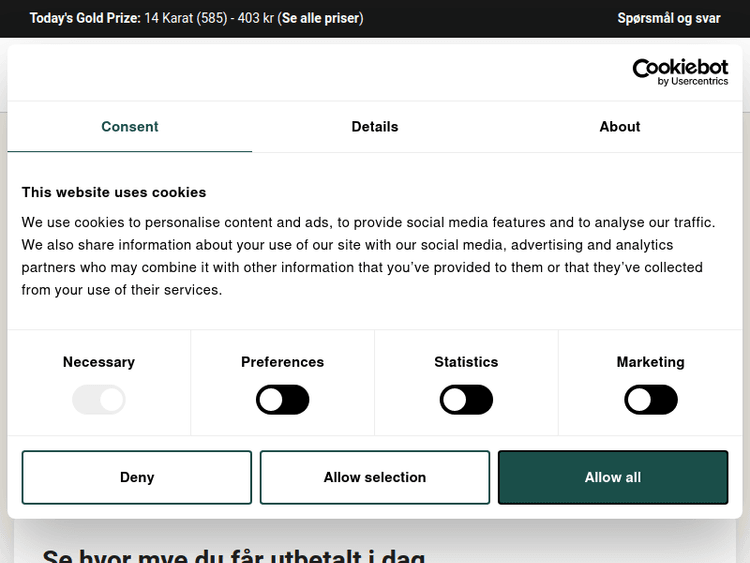Click the Preferences category label
This screenshot has height=563, width=750.
point(282,362)
